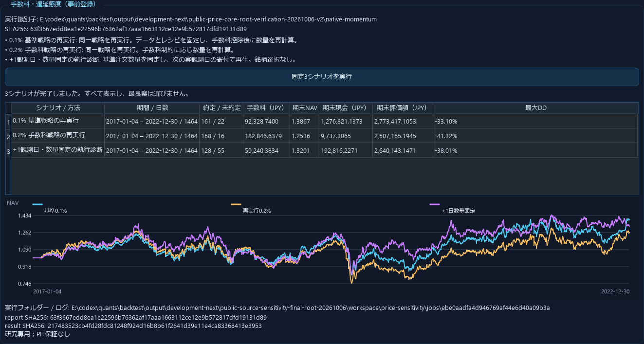Click ending cash 1,276,821.1373
Image resolution: width=644 pixels, height=344 pixels.
tap(346, 121)
